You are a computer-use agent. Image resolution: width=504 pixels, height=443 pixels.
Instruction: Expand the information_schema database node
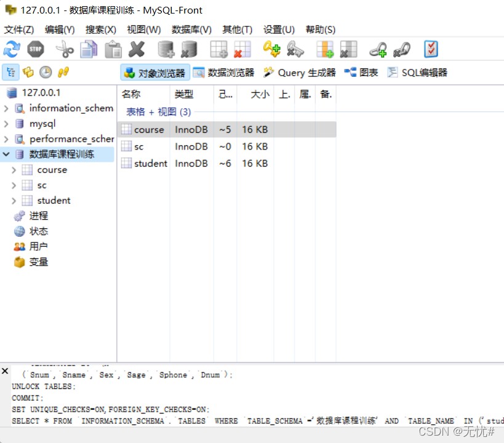click(x=6, y=109)
